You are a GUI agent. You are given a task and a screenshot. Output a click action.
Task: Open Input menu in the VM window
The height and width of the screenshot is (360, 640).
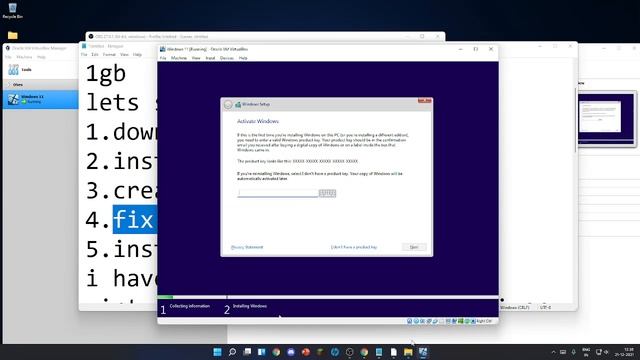click(210, 58)
